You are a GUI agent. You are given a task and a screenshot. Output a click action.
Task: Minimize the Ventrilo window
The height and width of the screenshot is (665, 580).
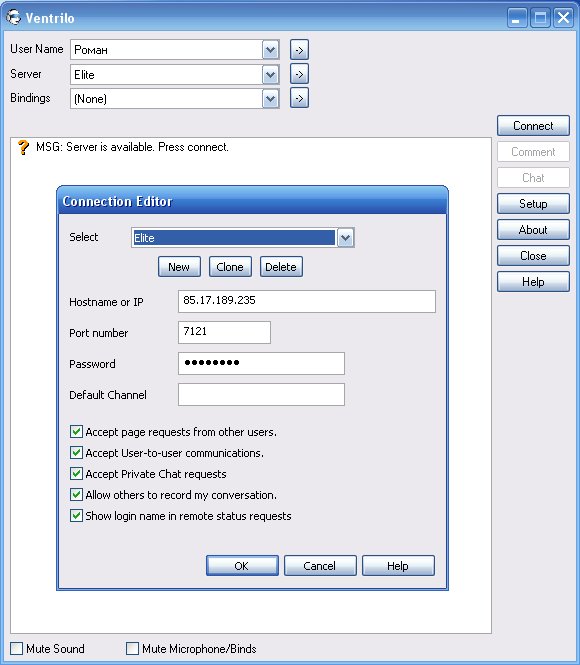click(517, 18)
